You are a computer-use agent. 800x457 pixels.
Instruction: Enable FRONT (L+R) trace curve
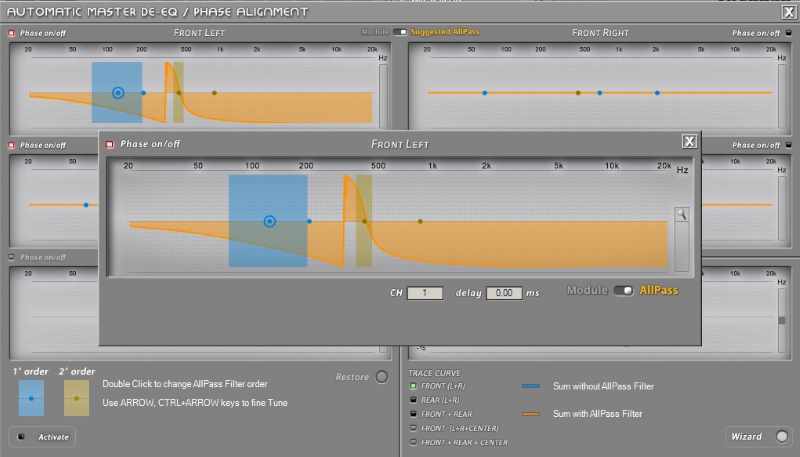413,386
